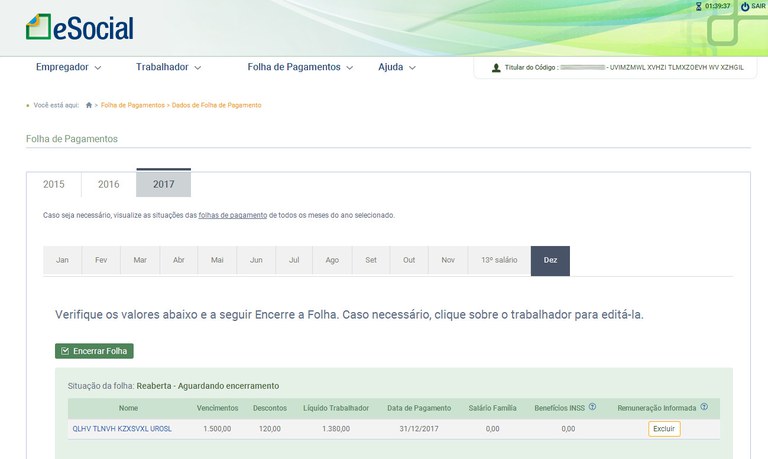Image resolution: width=768 pixels, height=459 pixels.
Task: Select the Nov month tab
Action: (x=448, y=260)
